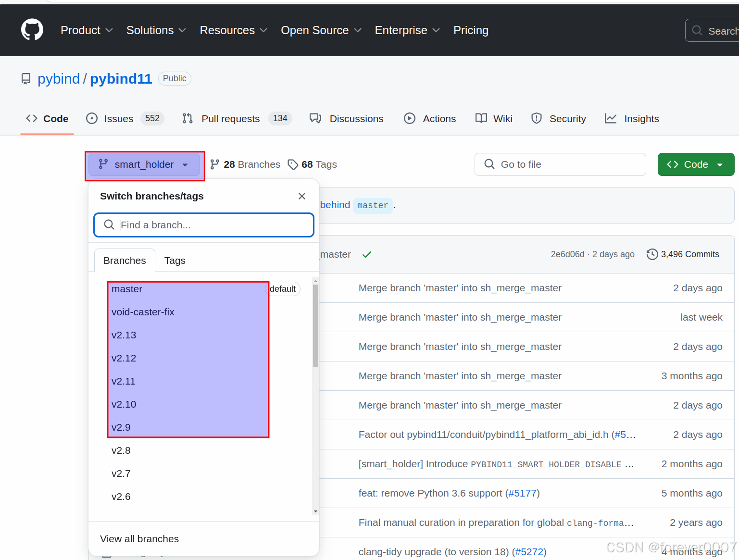Switch to the Security tab
The width and height of the screenshot is (739, 560).
[558, 119]
